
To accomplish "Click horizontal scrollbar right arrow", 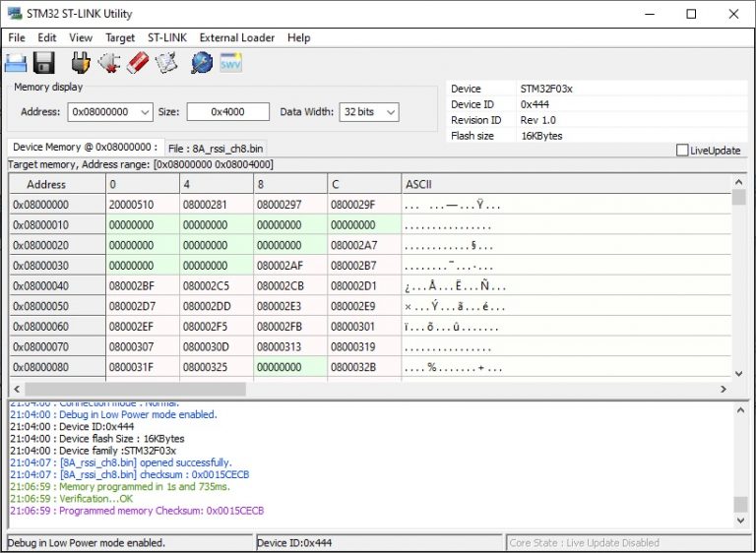I will 724,389.
